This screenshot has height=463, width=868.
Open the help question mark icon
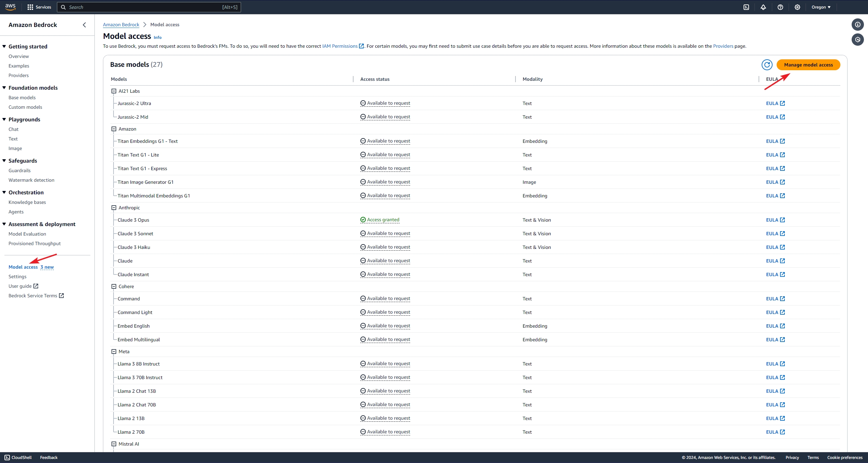click(780, 7)
